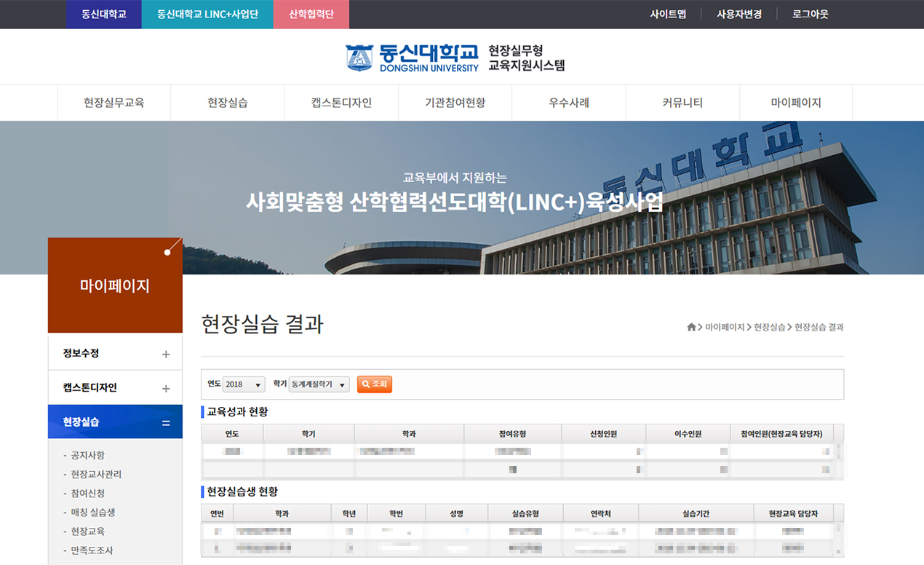Viewport: 924px width, 565px height.
Task: Open the 현장실무교육 main menu
Action: pos(114,103)
